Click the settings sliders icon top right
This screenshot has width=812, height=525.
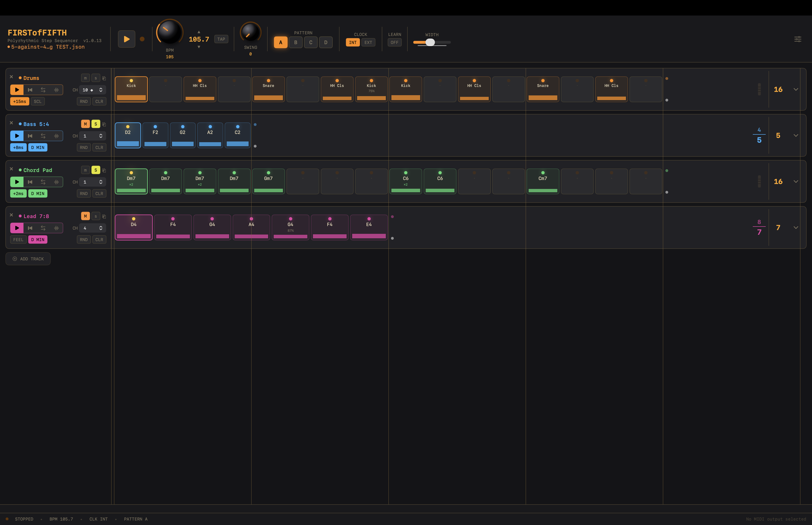[x=798, y=39]
